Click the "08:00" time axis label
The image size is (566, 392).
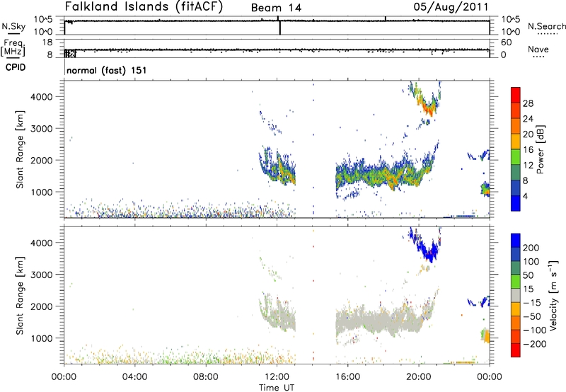pyautogui.click(x=206, y=377)
